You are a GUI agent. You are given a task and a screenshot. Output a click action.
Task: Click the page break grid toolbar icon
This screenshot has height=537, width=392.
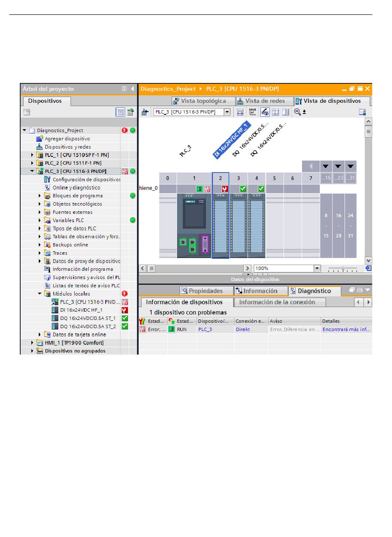pyautogui.click(x=275, y=112)
